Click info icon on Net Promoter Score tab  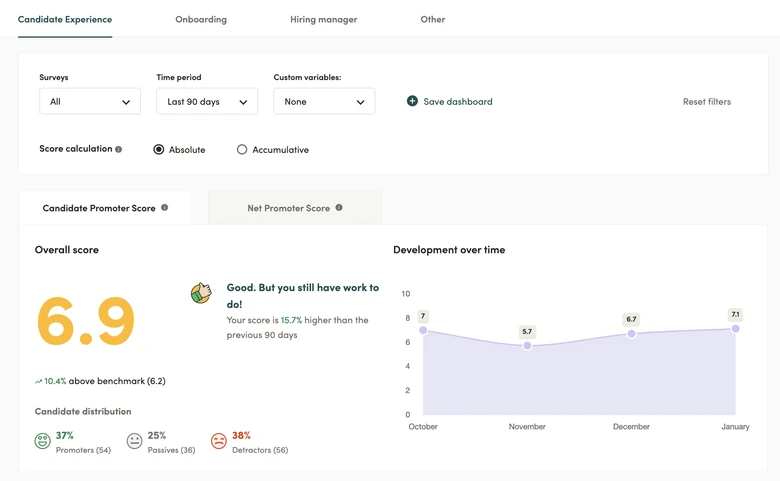[x=339, y=208]
